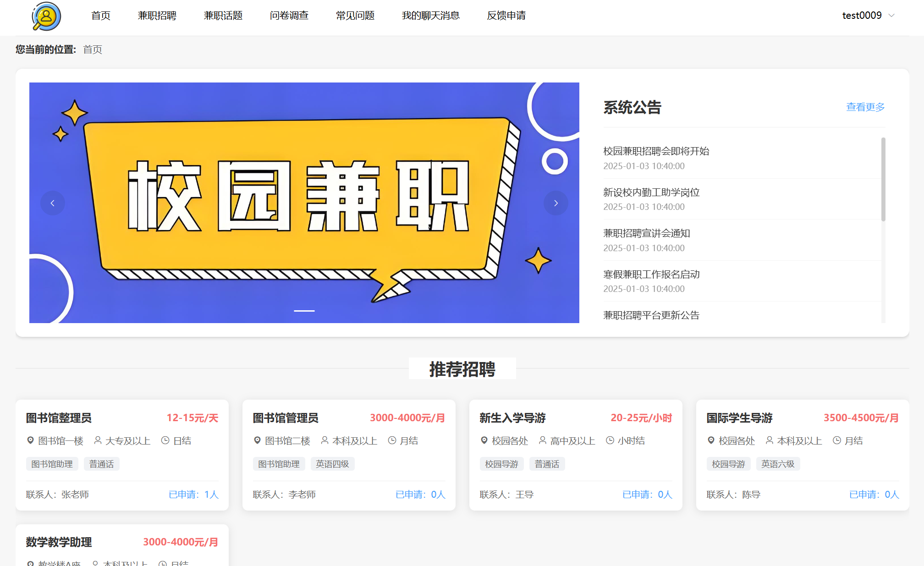Click clock icon beside 日结 on 图书馆整理员 card
The image size is (924, 566).
tap(165, 440)
